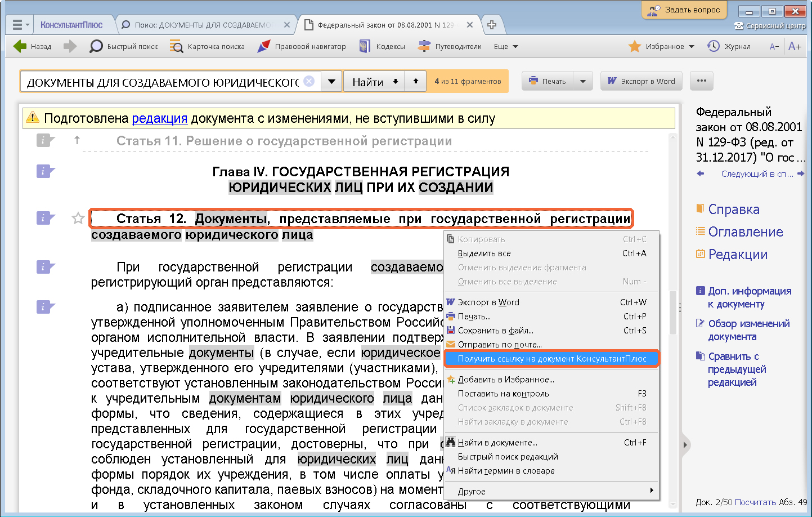The image size is (812, 517).
Task: Select Сохранить в файл... entry
Action: click(551, 331)
